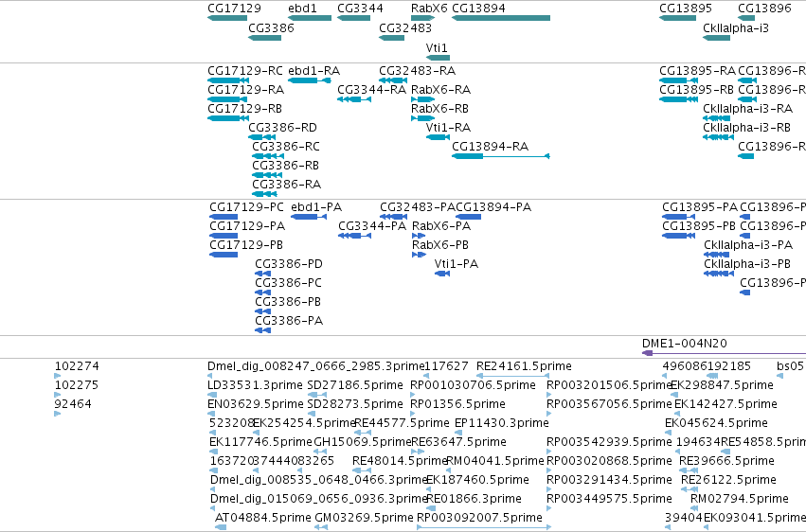Image resolution: width=806 pixels, height=532 pixels.
Task: Click transcript CkIIalpha-i3-RB
Action: pyautogui.click(x=718, y=137)
